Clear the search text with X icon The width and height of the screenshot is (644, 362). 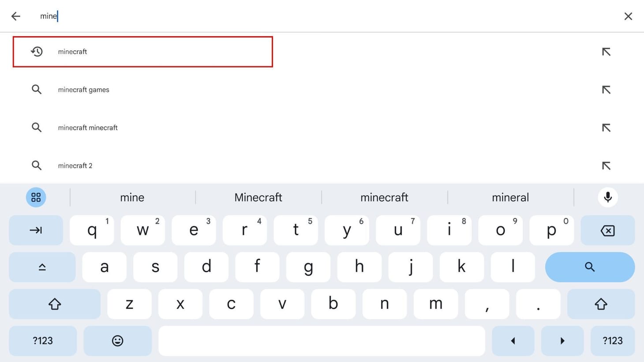628,16
